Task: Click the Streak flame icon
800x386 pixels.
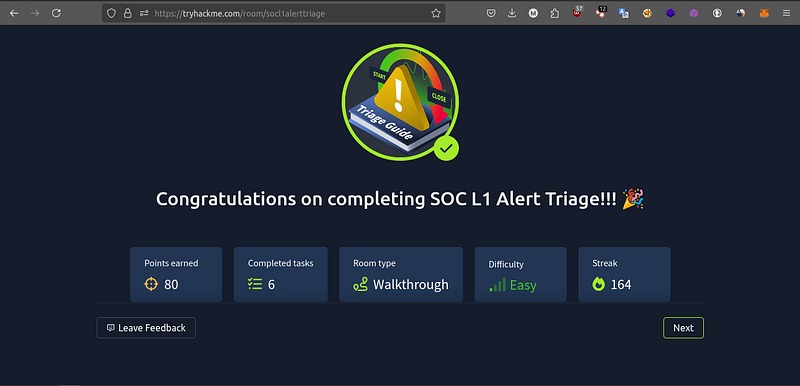Action: tap(598, 284)
